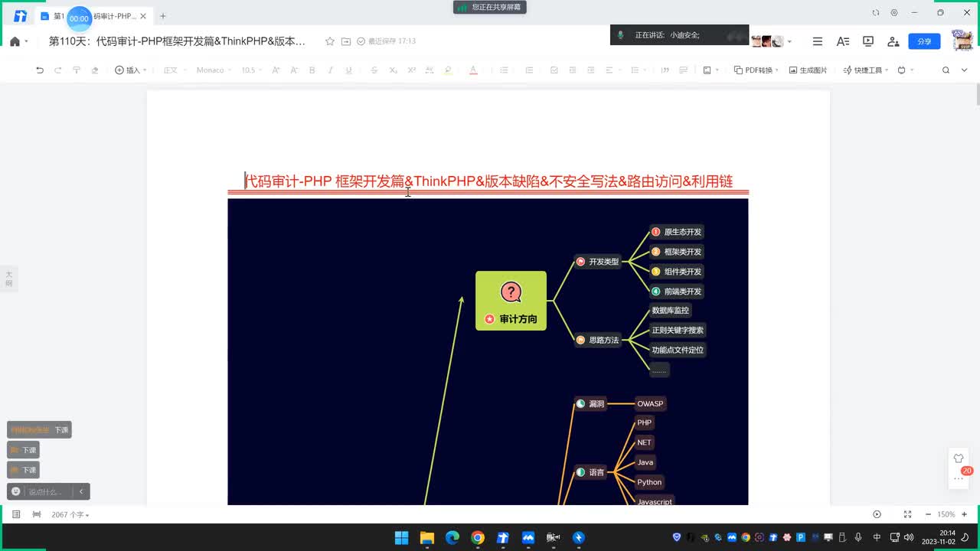Open a new tab with plus

coord(162,16)
